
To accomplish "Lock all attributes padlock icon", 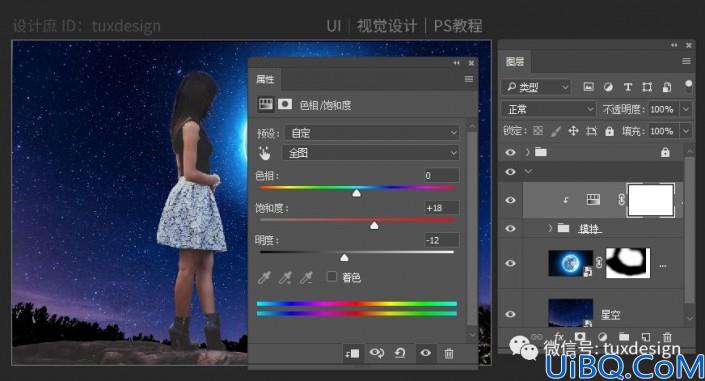I will [x=609, y=131].
